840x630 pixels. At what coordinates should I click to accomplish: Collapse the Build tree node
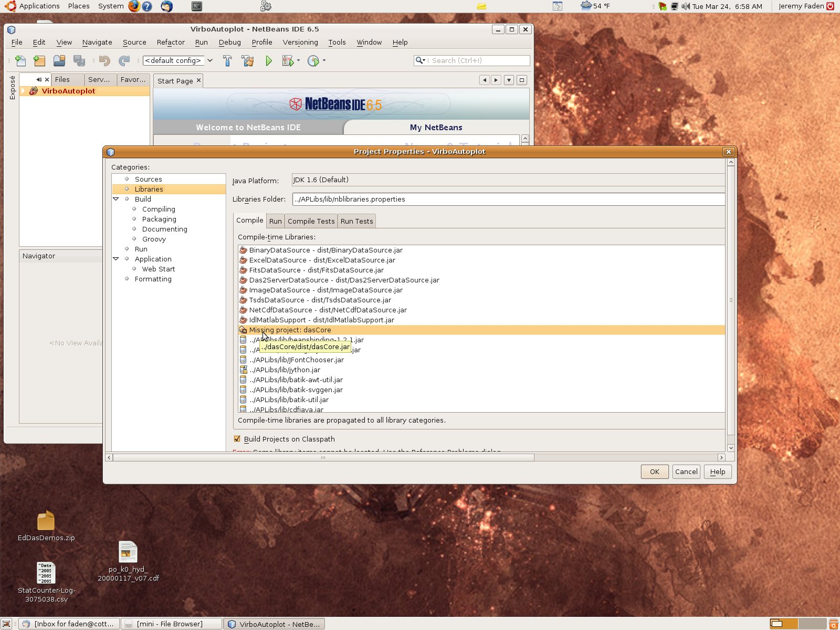[116, 199]
